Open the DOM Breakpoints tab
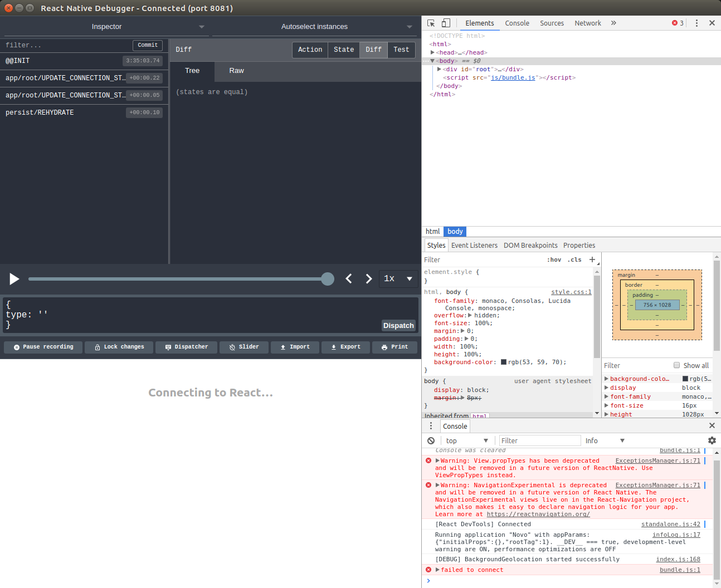721x588 pixels. [x=530, y=245]
